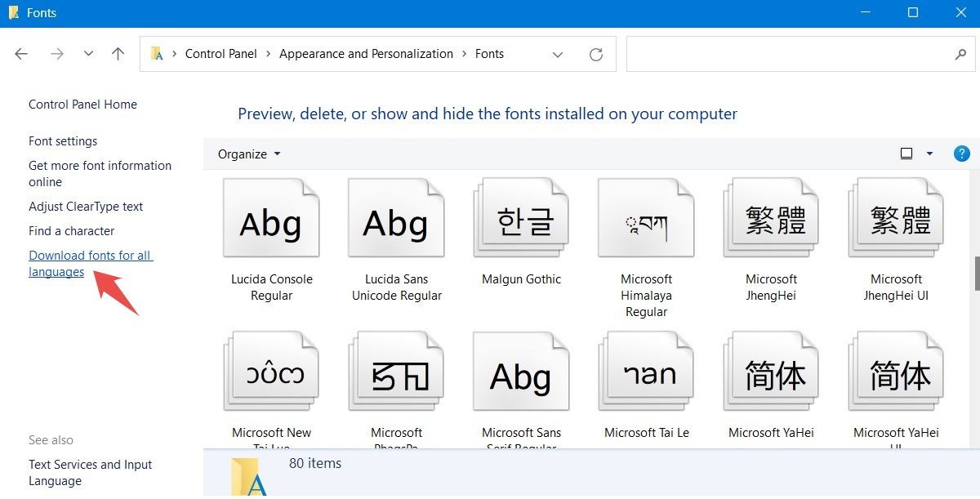Click the back navigation arrow
Image resolution: width=980 pixels, height=499 pixels.
click(21, 53)
